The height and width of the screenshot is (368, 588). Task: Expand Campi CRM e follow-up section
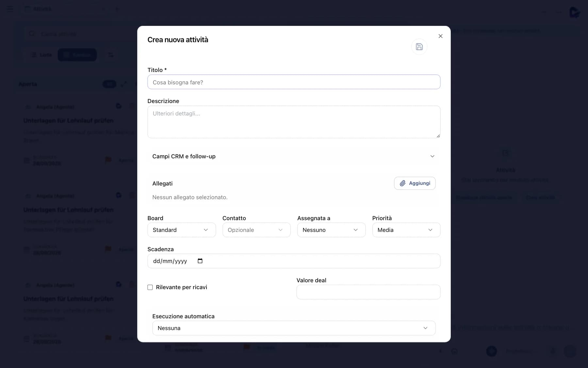pyautogui.click(x=294, y=156)
